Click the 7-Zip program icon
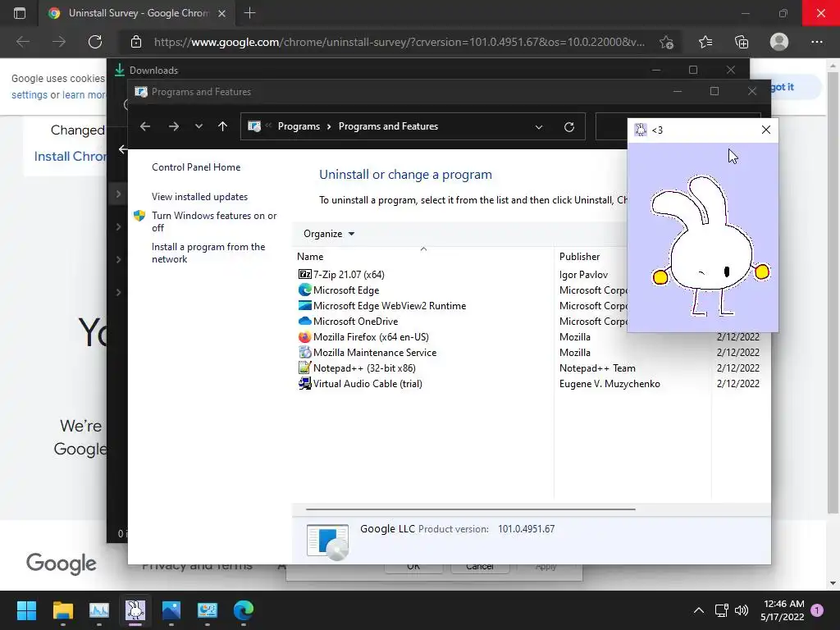Image resolution: width=840 pixels, height=630 pixels. (x=305, y=274)
